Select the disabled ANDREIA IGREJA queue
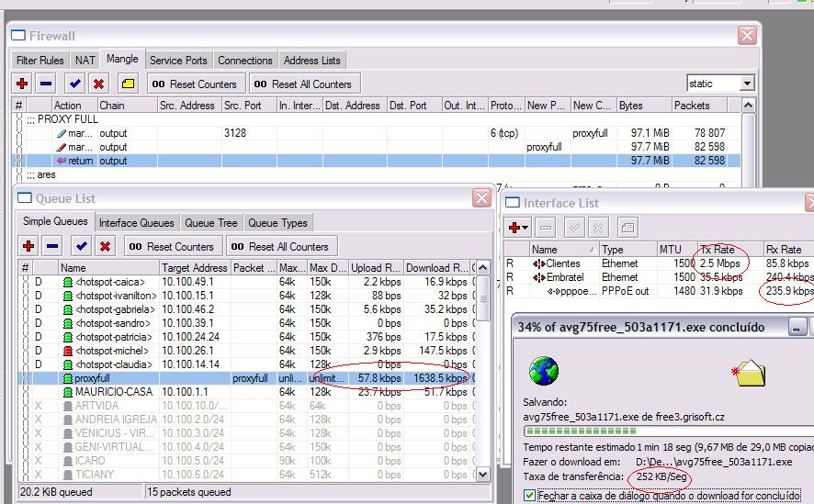Image resolution: width=814 pixels, height=504 pixels. click(x=247, y=419)
